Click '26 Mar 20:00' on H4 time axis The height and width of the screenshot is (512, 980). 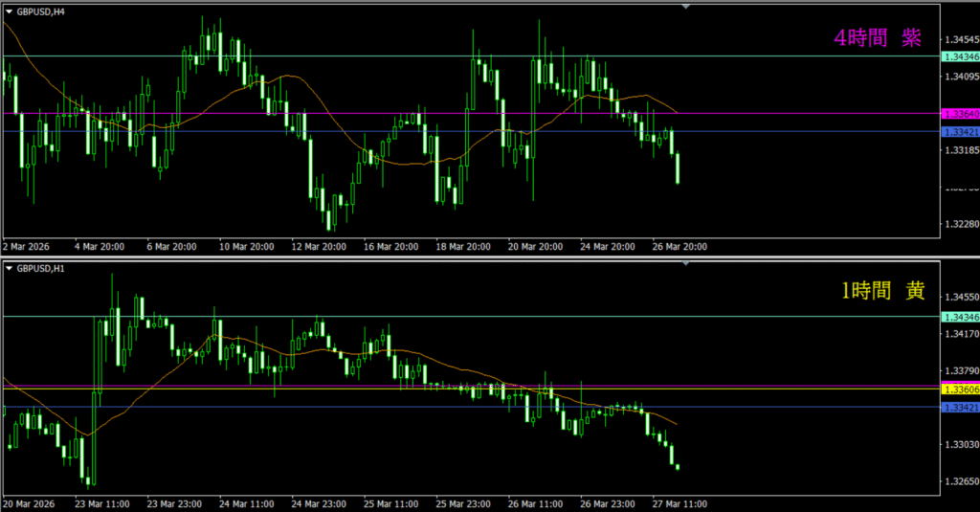point(679,246)
